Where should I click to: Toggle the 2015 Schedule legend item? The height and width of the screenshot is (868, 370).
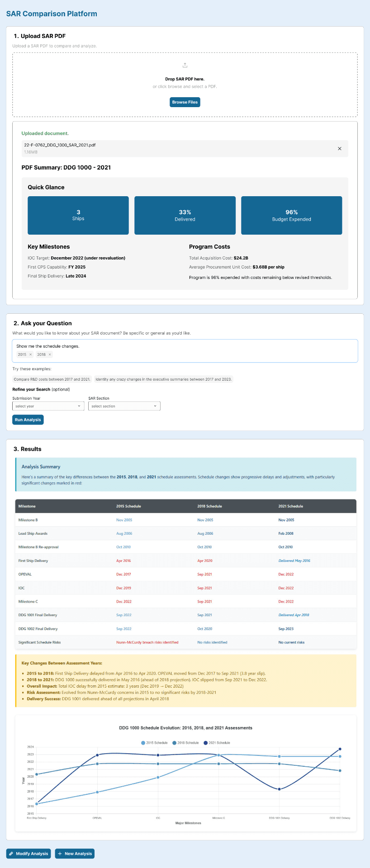pyautogui.click(x=154, y=743)
